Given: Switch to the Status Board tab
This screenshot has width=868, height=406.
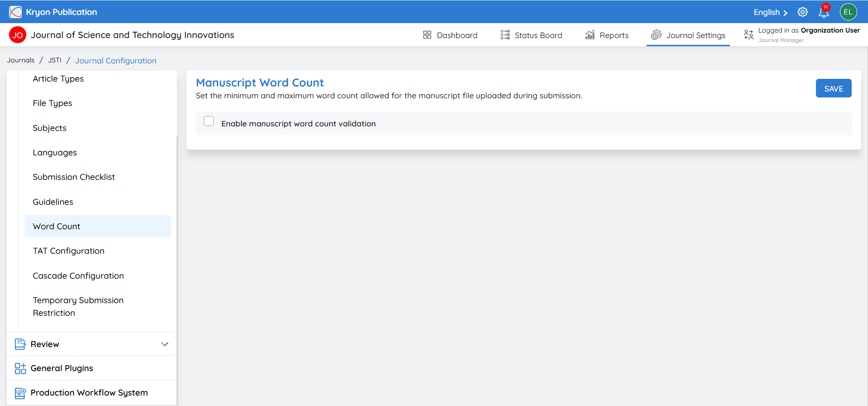Looking at the screenshot, I should [531, 35].
